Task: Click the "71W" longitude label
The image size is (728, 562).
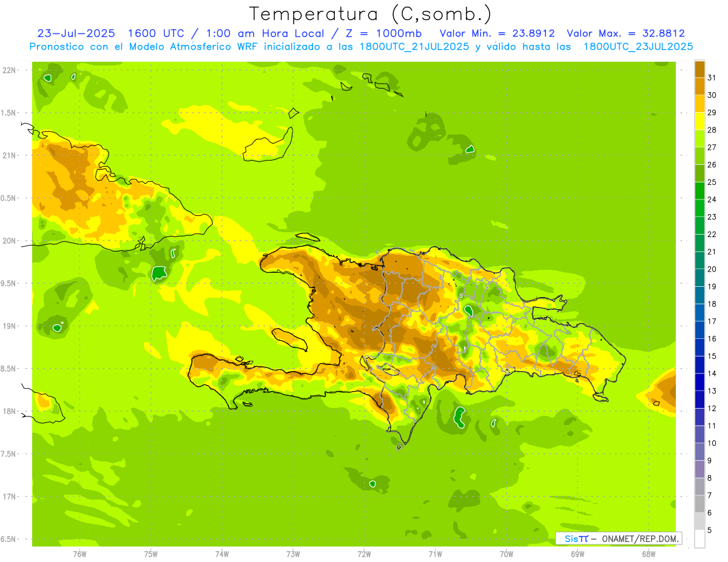Action: (435, 554)
